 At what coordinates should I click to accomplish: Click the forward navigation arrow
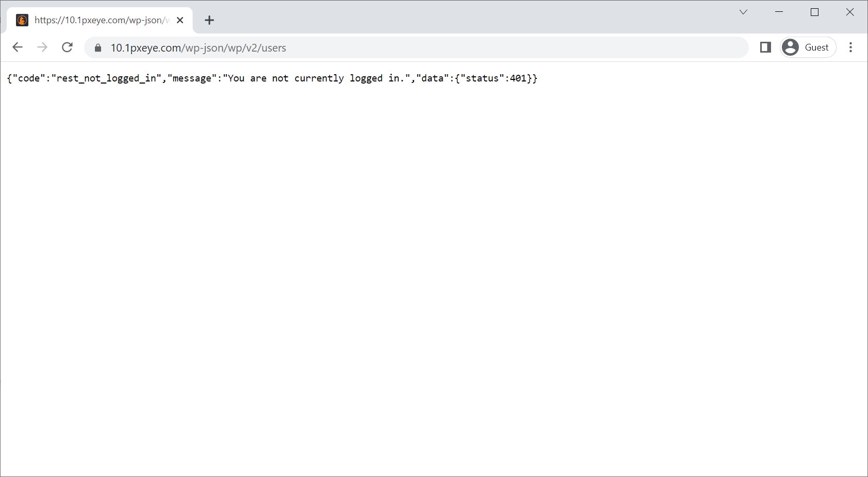point(42,47)
